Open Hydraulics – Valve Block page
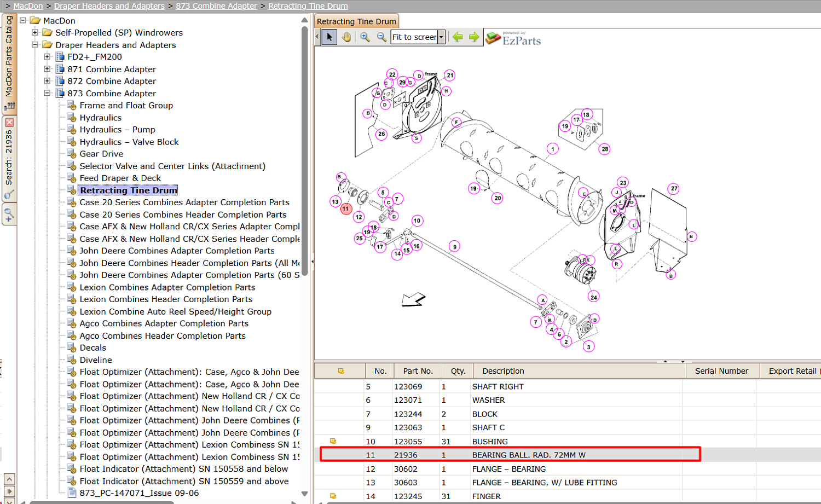821x504 pixels. click(x=129, y=142)
